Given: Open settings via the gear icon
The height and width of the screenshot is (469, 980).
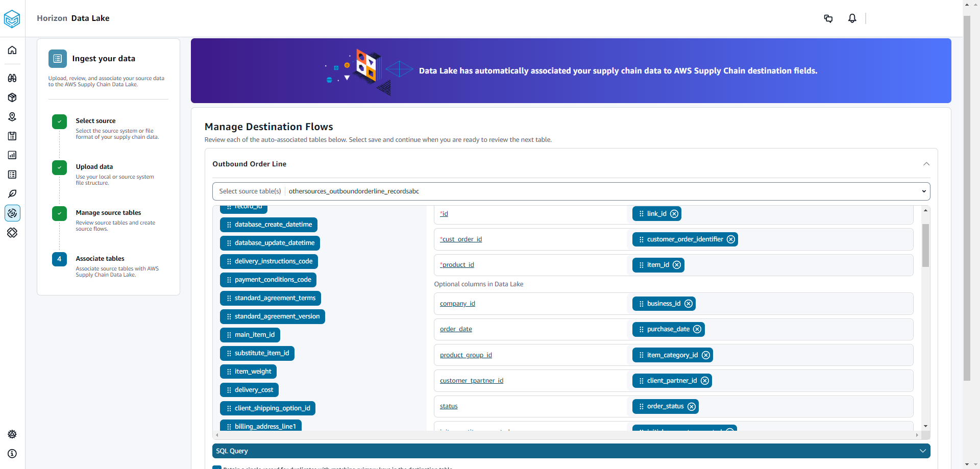Looking at the screenshot, I should click(12, 434).
